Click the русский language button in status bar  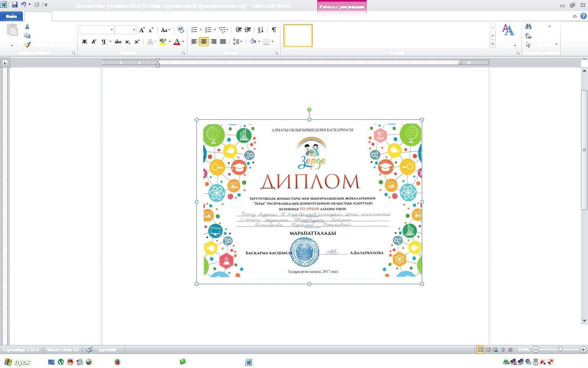pos(107,350)
